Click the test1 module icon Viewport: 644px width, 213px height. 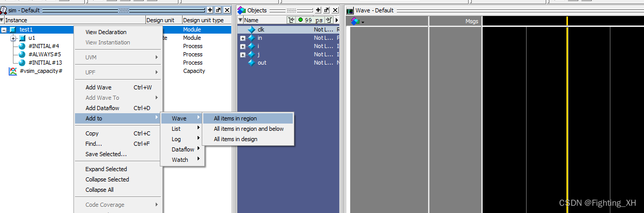(x=13, y=29)
